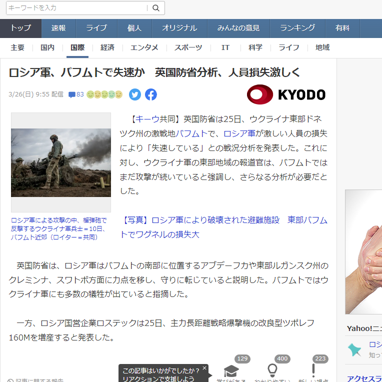Click the light bulb reaction icon
The image size is (382, 382).
click(x=272, y=370)
